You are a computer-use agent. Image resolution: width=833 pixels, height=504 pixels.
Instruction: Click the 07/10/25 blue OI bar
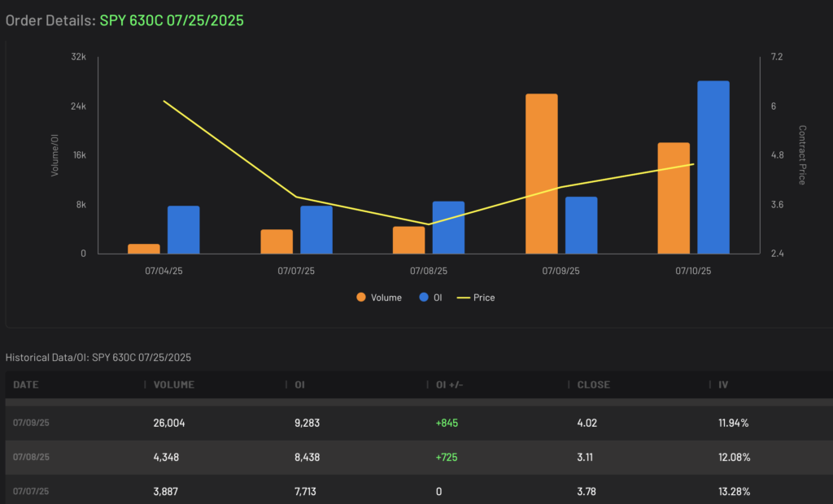tap(713, 167)
